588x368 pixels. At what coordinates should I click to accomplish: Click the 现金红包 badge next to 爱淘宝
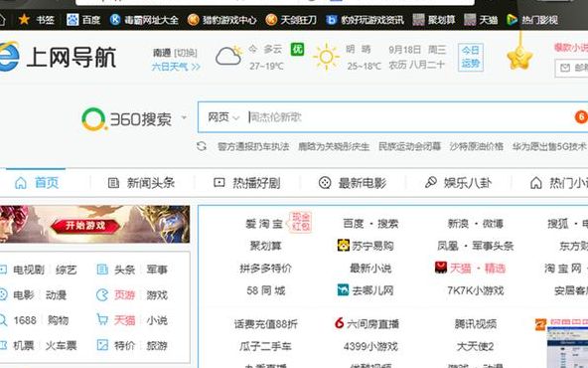click(301, 222)
